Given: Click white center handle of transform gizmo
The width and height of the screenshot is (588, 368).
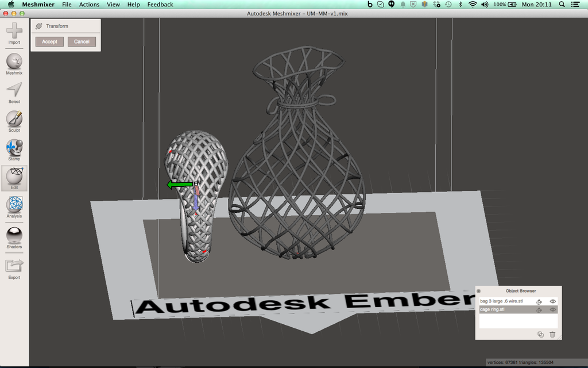Looking at the screenshot, I should [x=196, y=183].
